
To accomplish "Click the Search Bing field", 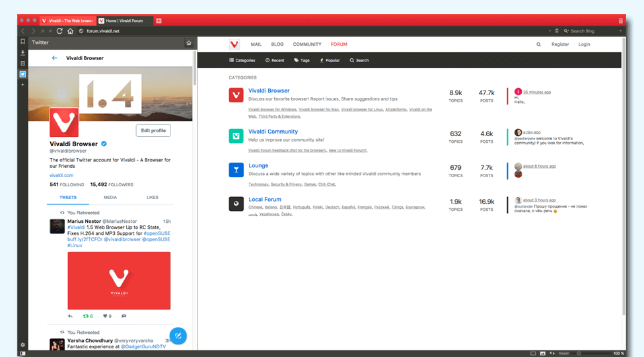I will coord(593,31).
